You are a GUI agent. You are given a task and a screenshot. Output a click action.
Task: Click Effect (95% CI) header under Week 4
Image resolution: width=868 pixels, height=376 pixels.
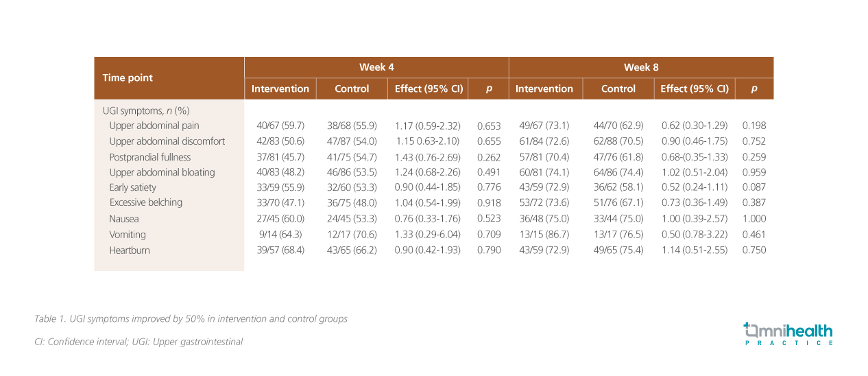click(x=429, y=89)
